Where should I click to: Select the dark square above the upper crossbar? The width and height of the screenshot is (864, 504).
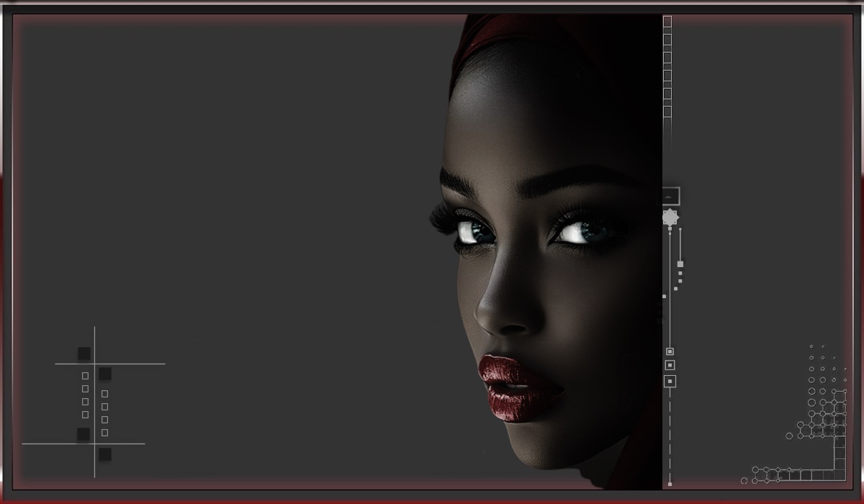point(84,354)
